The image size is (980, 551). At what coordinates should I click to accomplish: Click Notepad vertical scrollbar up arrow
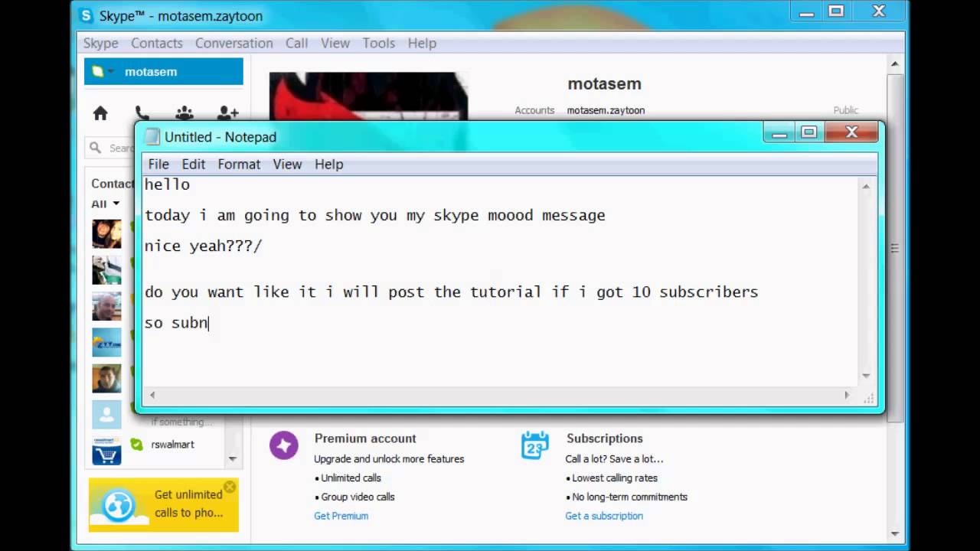(866, 186)
